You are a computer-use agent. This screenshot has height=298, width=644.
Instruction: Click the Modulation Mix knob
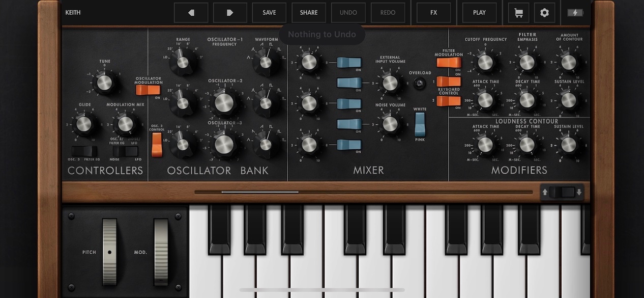pyautogui.click(x=125, y=123)
